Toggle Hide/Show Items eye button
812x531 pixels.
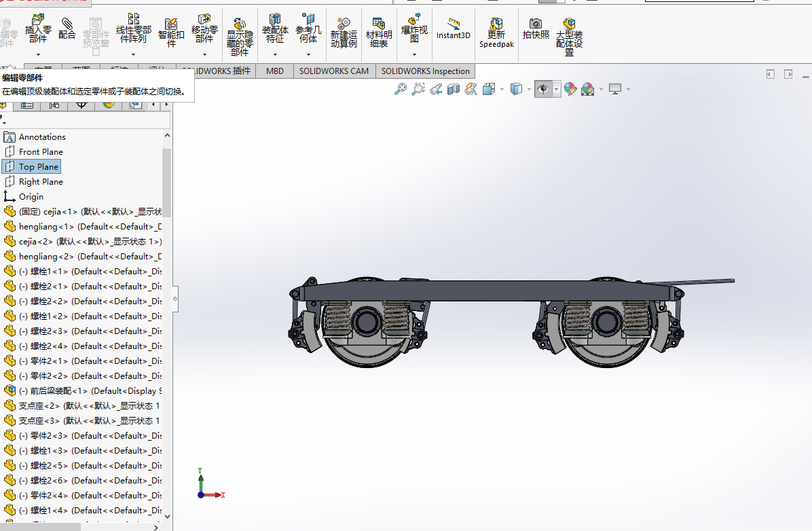[x=542, y=89]
